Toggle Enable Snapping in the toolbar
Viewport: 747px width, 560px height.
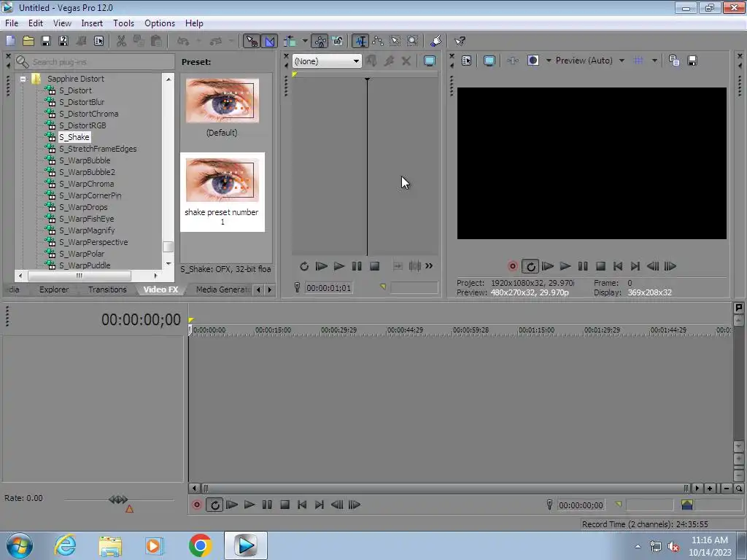(x=252, y=42)
